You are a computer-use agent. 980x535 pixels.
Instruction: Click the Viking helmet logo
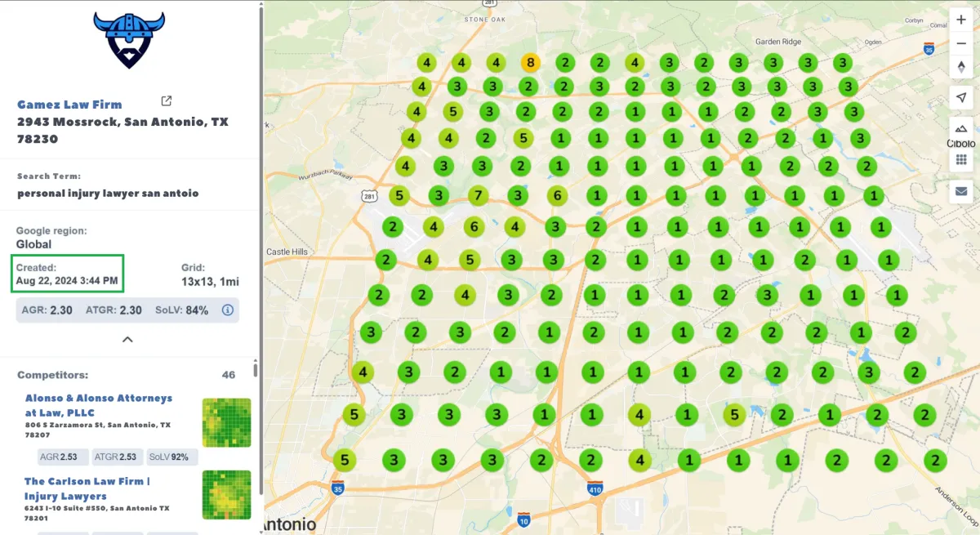(129, 40)
